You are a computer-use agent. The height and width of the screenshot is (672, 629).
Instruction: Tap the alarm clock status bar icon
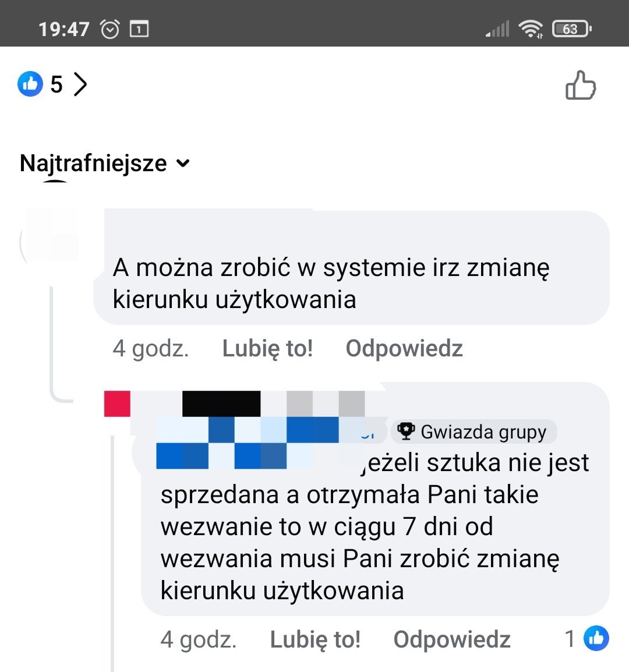[109, 29]
